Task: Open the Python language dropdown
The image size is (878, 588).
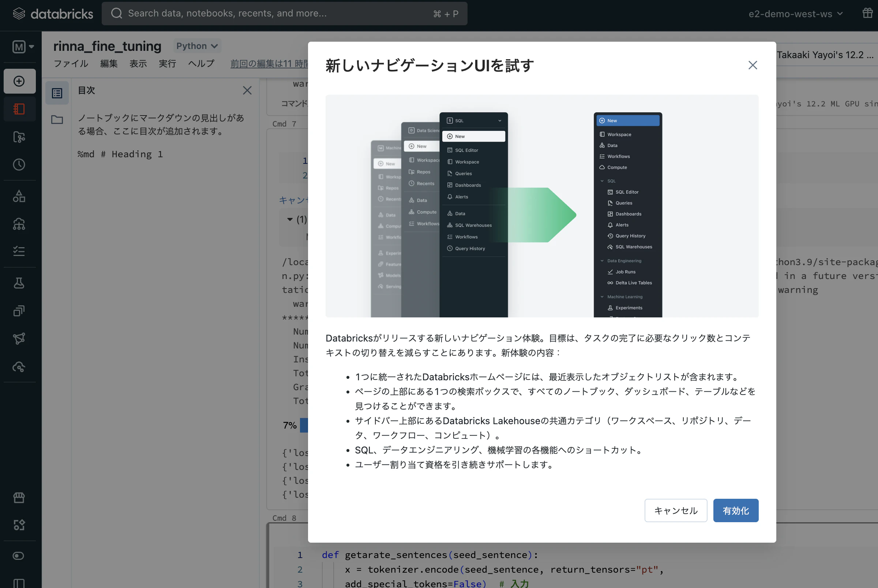Action: (197, 46)
